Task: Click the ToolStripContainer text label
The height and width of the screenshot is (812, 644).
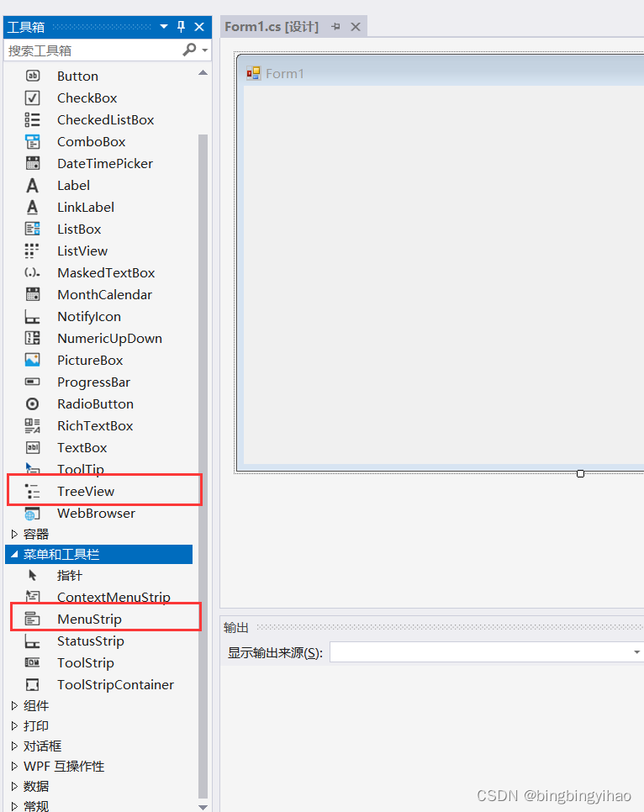Action: [115, 684]
